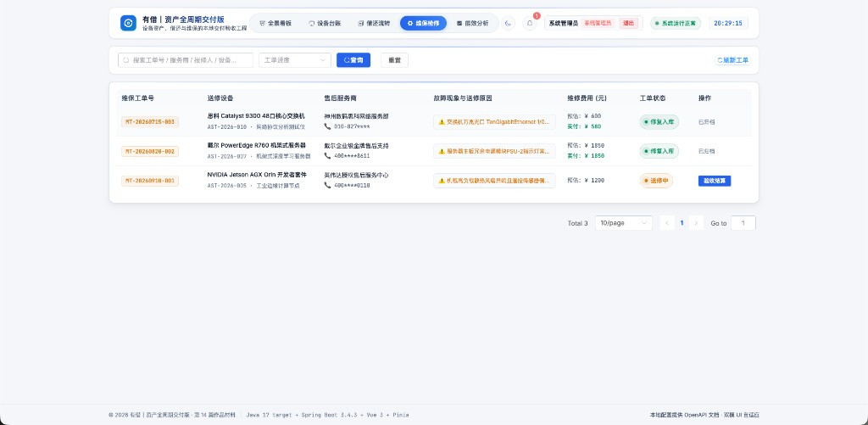Click 思科 Catalyst 9300 48口核心交换机
Image resolution: width=868 pixels, height=425 pixels.
(256, 116)
